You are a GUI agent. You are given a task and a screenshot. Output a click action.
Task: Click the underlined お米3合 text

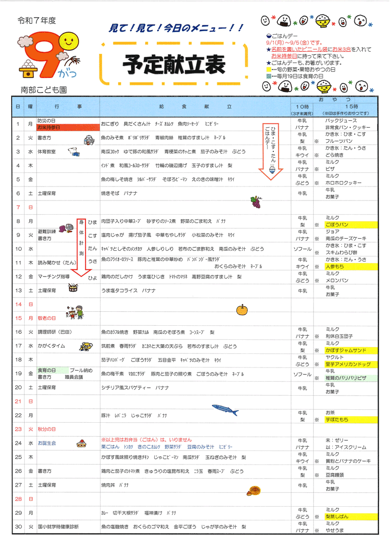click(342, 50)
